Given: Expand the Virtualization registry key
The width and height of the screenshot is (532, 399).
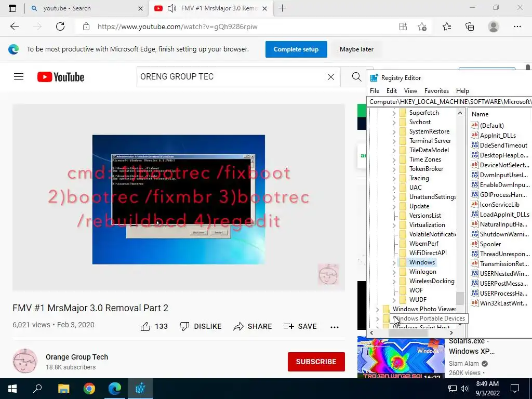Looking at the screenshot, I should click(394, 225).
